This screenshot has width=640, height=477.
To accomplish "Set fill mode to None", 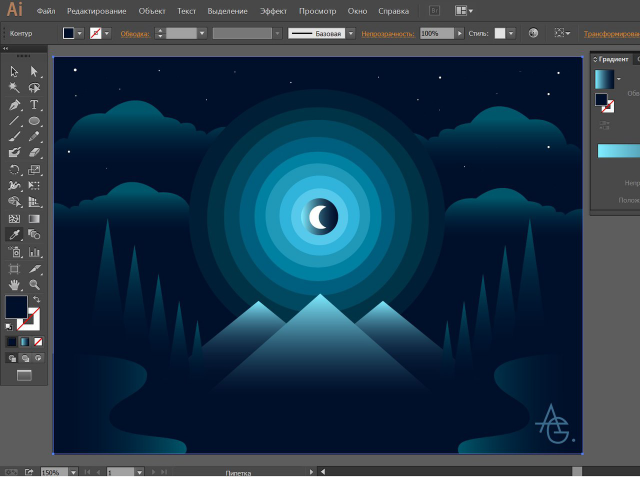I will tap(38, 342).
